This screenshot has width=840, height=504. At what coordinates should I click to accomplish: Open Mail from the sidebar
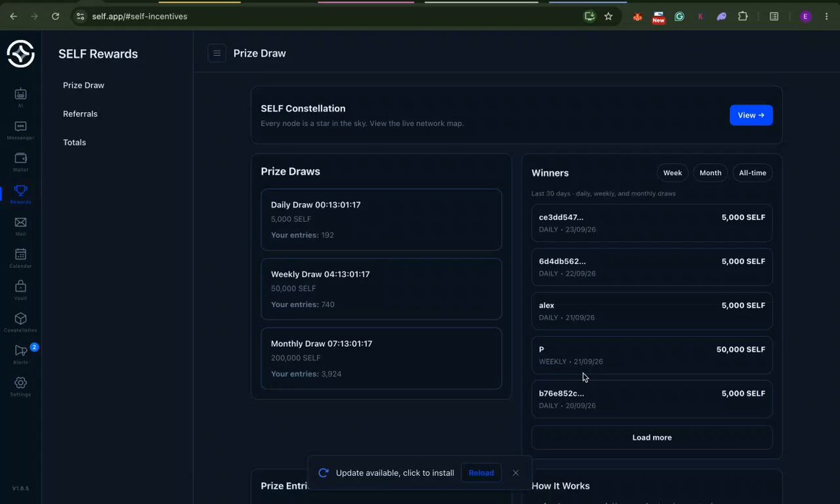pos(20,226)
